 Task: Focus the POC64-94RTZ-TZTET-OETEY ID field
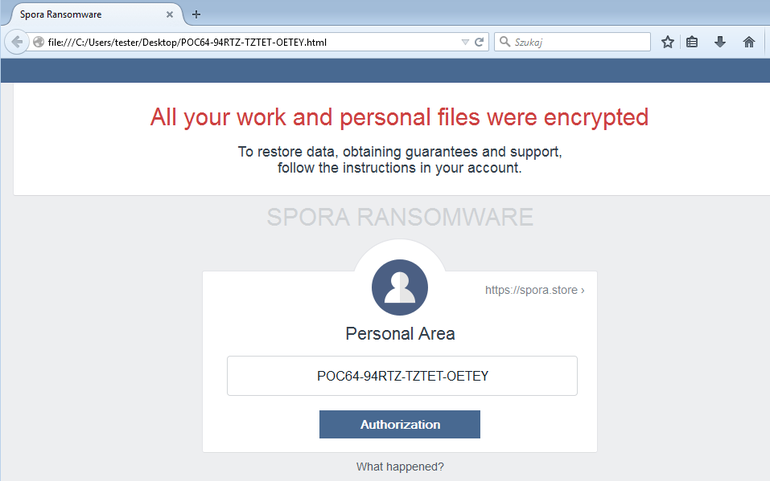point(402,376)
